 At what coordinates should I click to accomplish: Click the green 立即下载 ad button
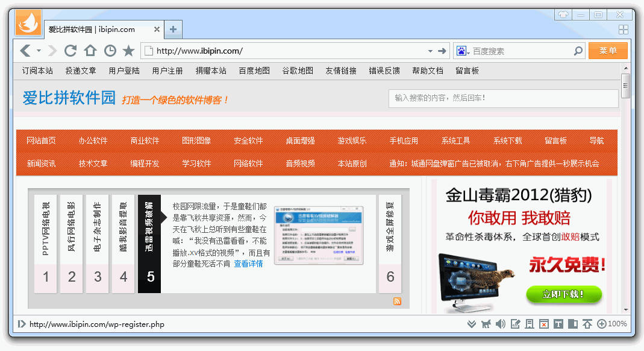563,294
